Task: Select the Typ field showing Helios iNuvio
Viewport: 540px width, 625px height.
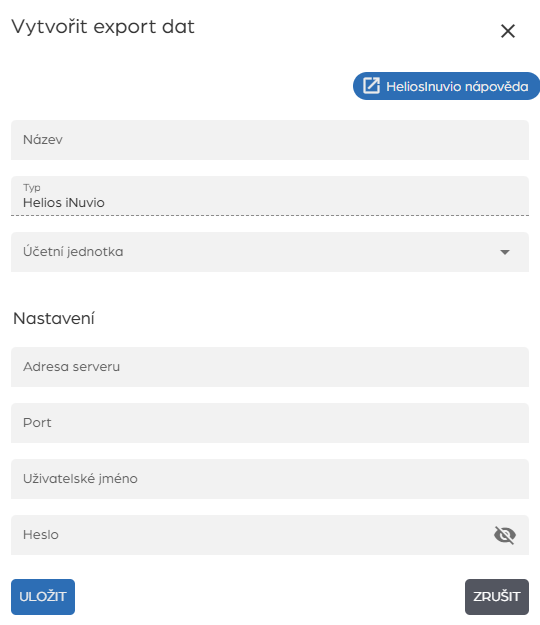Action: tap(270, 196)
